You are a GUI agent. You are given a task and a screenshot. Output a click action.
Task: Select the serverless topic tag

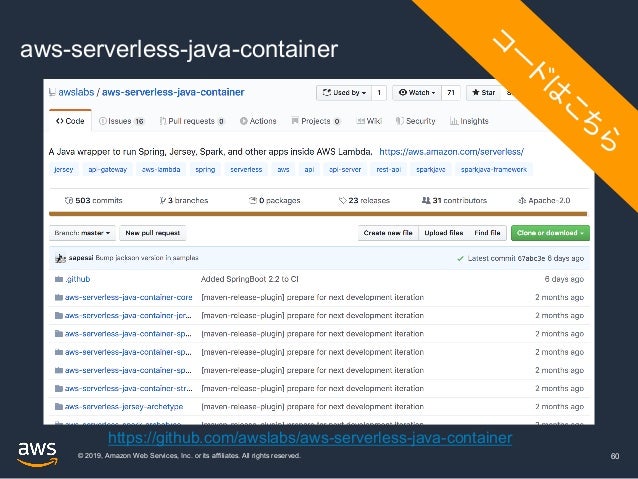246,169
